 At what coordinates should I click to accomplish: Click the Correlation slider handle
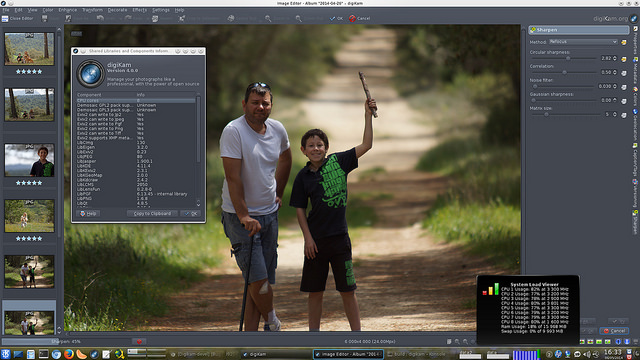[564, 72]
